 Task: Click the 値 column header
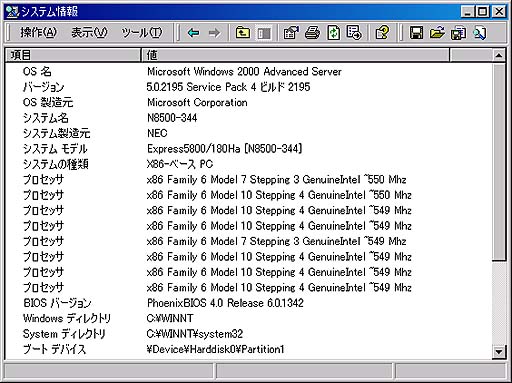point(295,55)
